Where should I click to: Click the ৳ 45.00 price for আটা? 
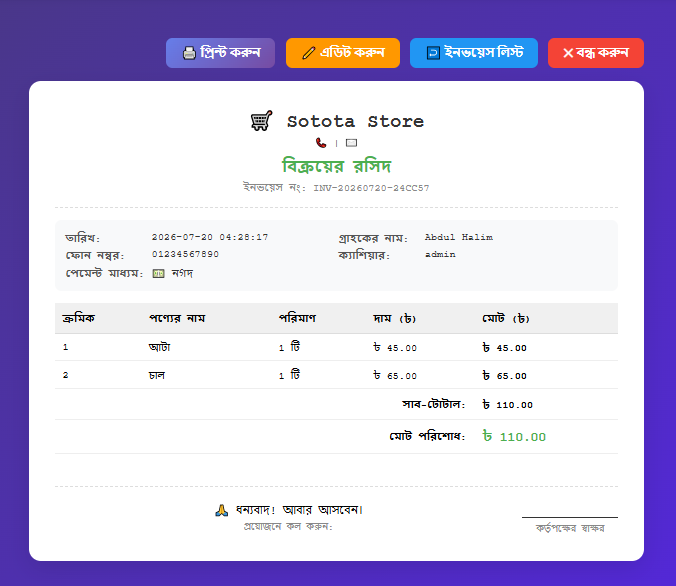pos(395,348)
